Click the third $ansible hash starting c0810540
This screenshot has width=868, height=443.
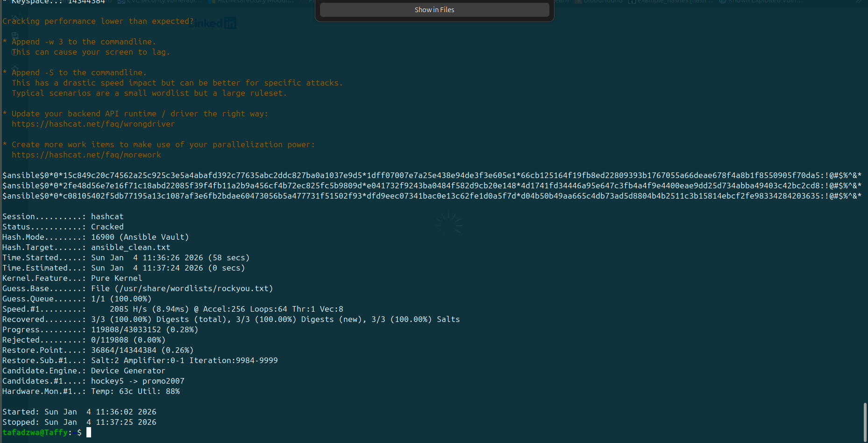pos(432,196)
